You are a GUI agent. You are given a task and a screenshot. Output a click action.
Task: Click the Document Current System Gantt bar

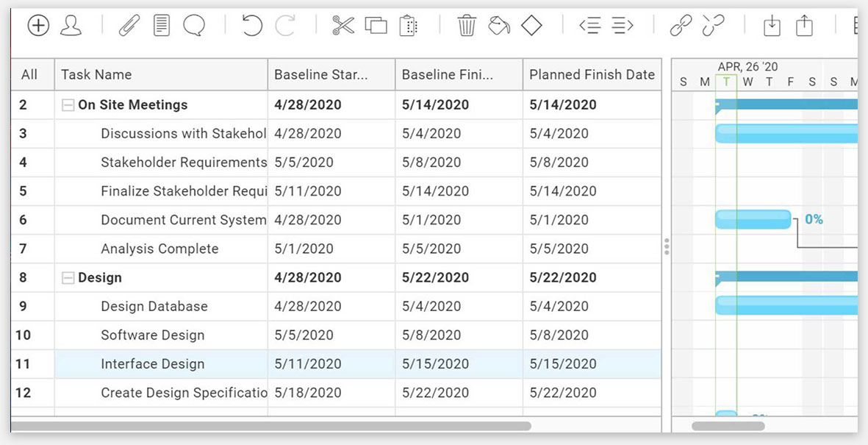[x=753, y=219]
